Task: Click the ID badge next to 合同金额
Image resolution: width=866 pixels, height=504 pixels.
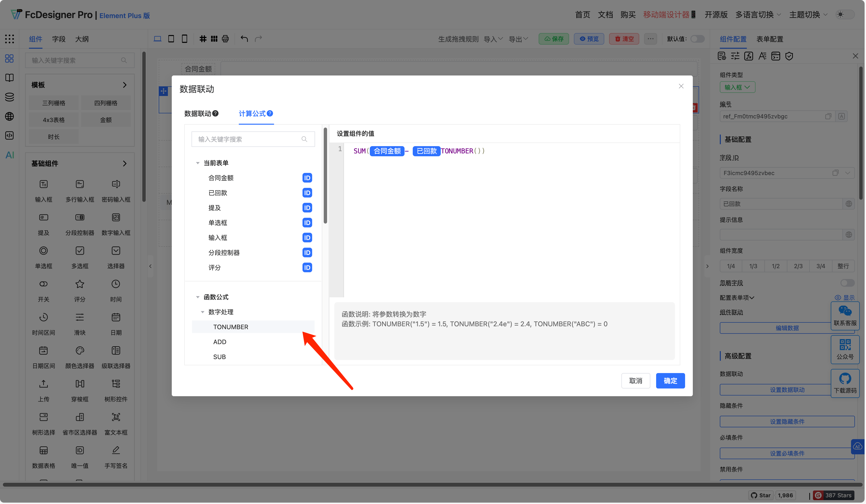Action: point(307,178)
